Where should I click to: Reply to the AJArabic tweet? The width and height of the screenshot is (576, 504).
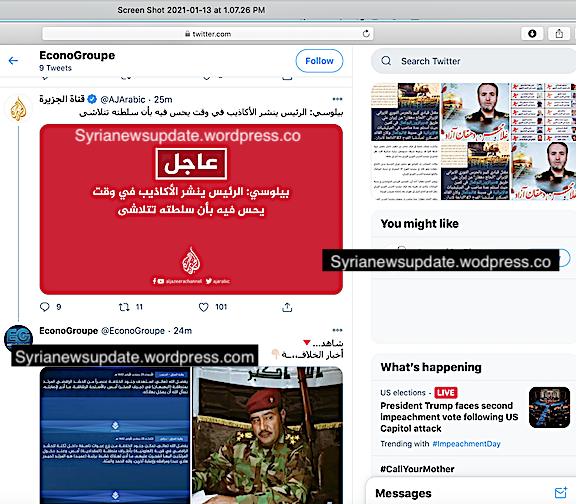click(44, 307)
